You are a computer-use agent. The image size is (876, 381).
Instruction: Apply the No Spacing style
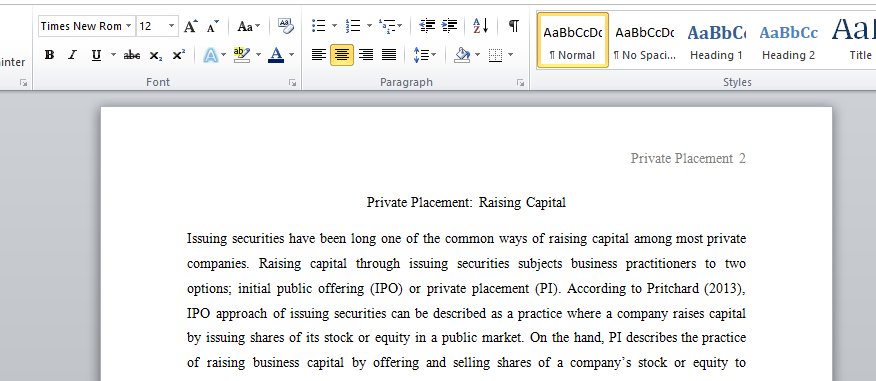click(x=644, y=40)
